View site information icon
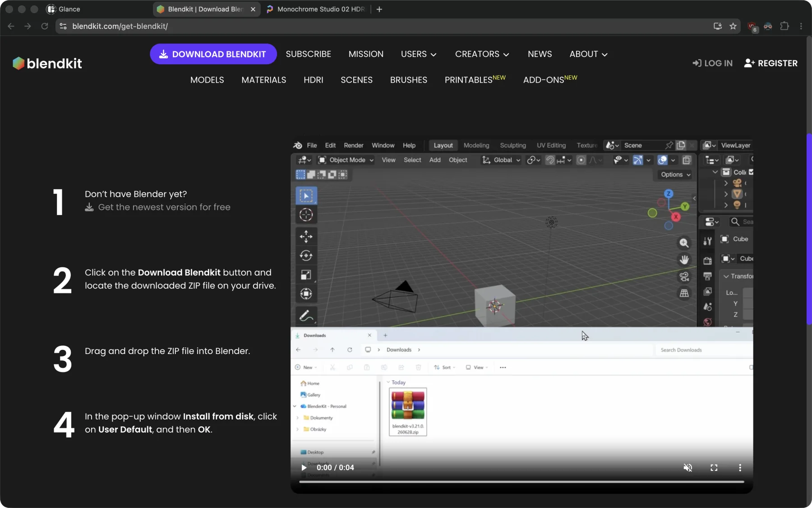The height and width of the screenshot is (508, 812). point(63,26)
